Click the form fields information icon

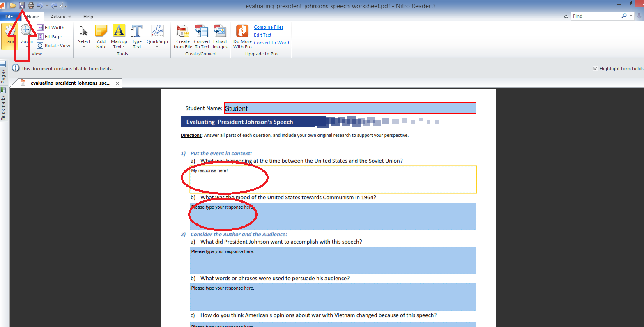pyautogui.click(x=16, y=68)
